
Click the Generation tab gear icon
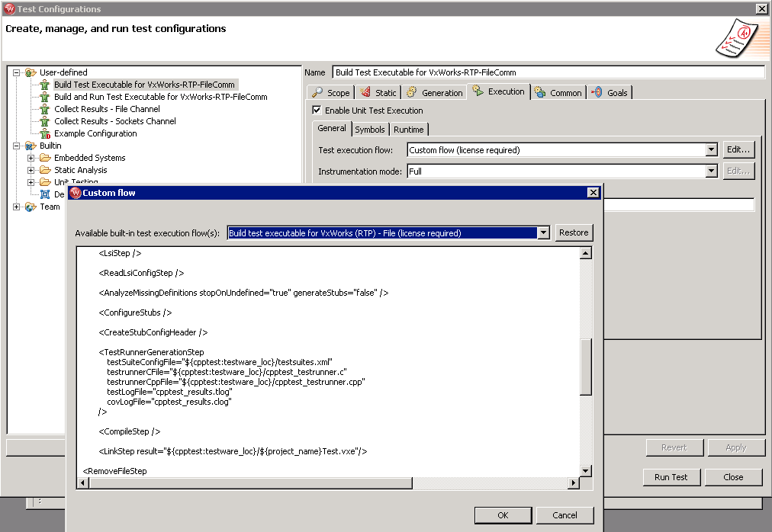pyautogui.click(x=412, y=92)
